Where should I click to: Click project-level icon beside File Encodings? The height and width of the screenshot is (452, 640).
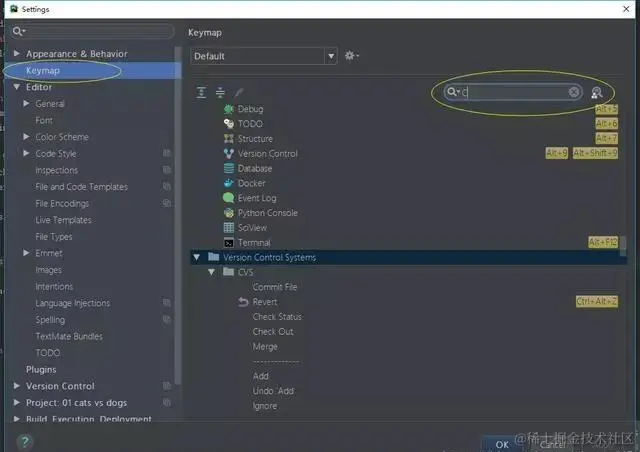[167, 203]
